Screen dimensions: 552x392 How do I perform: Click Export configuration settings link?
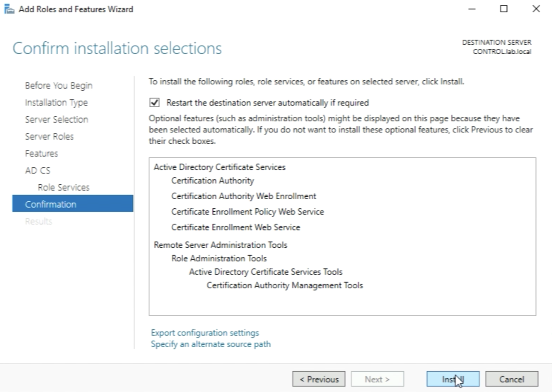pos(205,333)
